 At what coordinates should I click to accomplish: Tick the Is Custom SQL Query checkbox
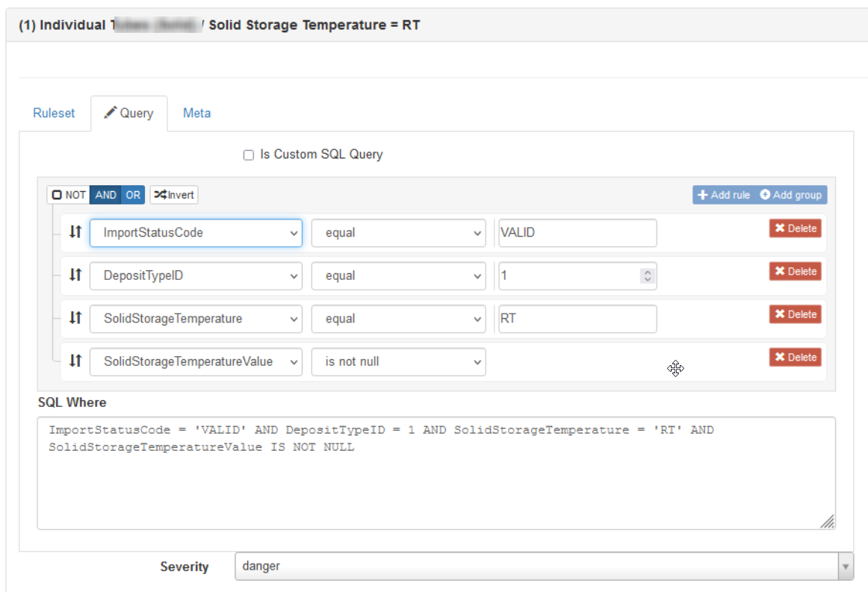click(249, 155)
